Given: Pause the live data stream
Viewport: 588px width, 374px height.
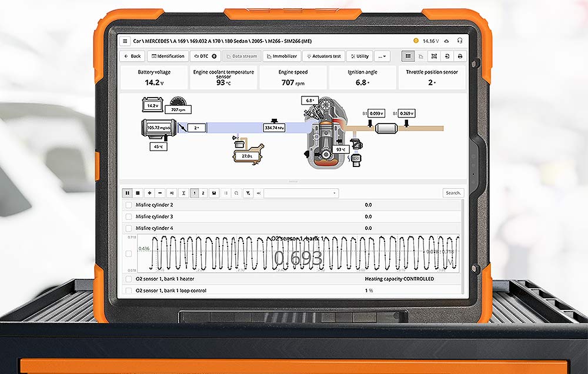Looking at the screenshot, I should (127, 193).
